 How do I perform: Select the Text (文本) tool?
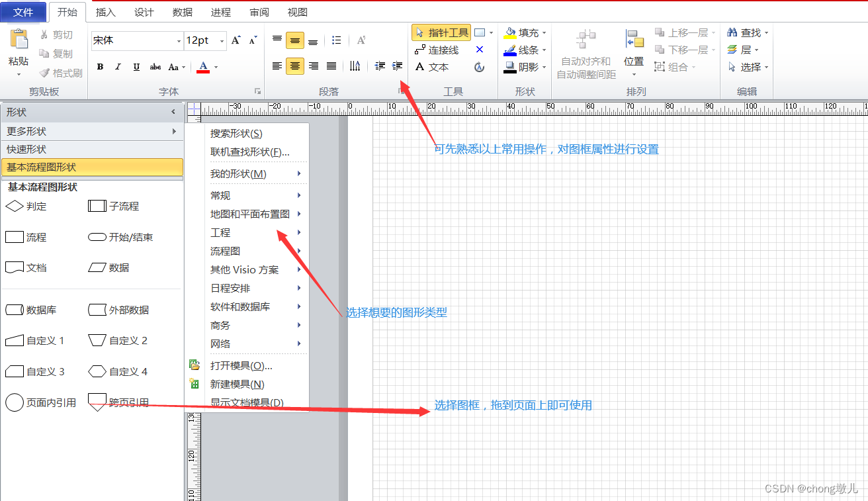click(x=432, y=67)
